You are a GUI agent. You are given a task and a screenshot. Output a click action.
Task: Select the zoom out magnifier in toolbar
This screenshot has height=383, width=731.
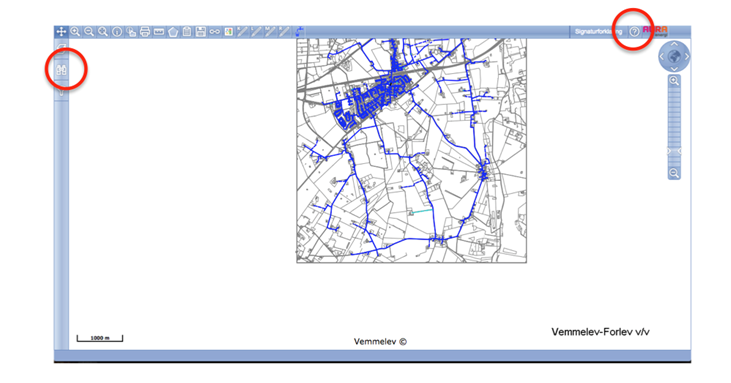pos(89,32)
